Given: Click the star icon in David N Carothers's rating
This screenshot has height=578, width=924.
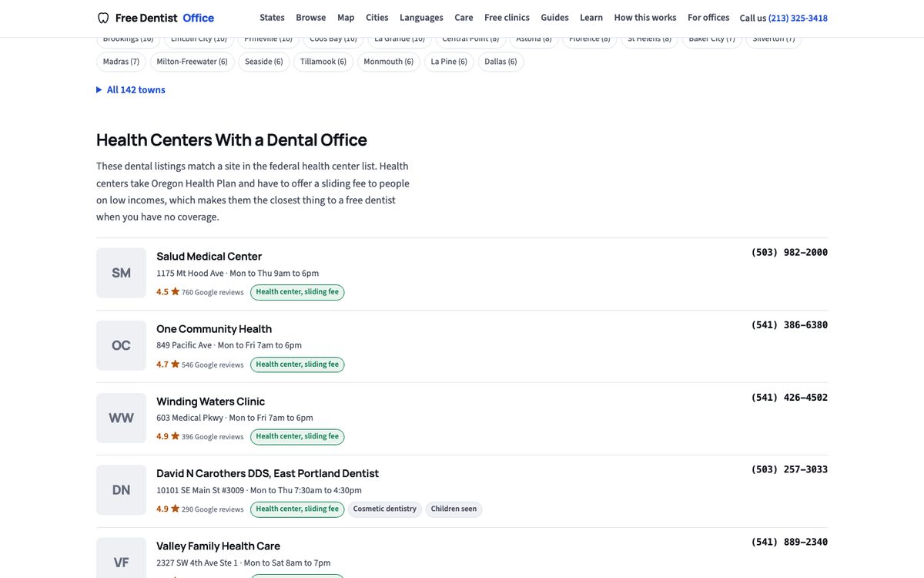Looking at the screenshot, I should coord(176,509).
